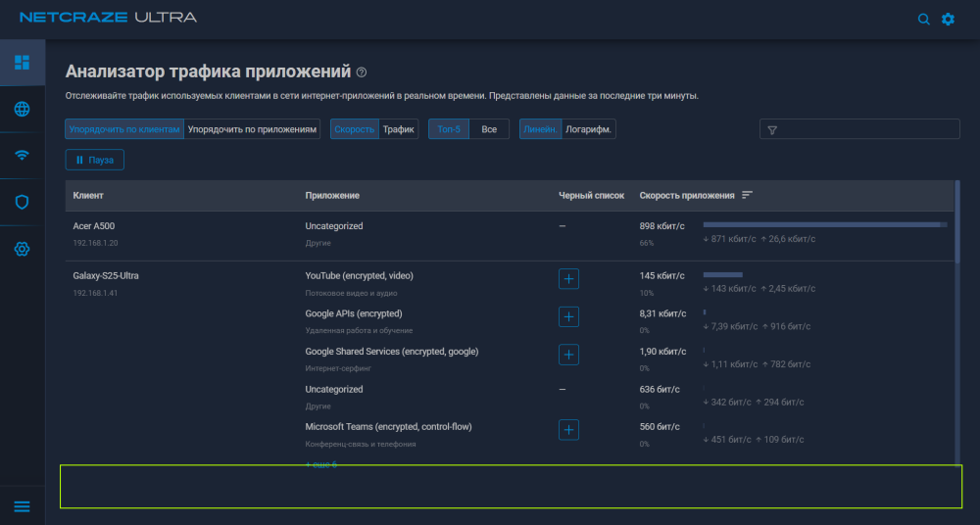Viewport: 980px width, 525px height.
Task: Click the search magnifier icon in header
Action: (x=923, y=20)
